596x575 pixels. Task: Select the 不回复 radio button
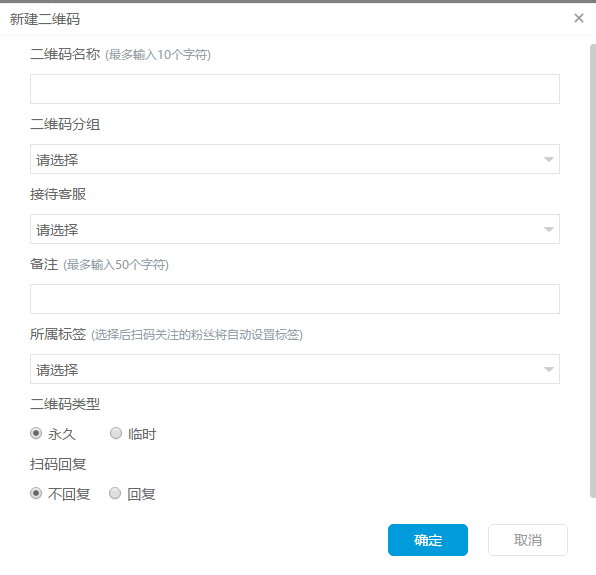[36, 493]
